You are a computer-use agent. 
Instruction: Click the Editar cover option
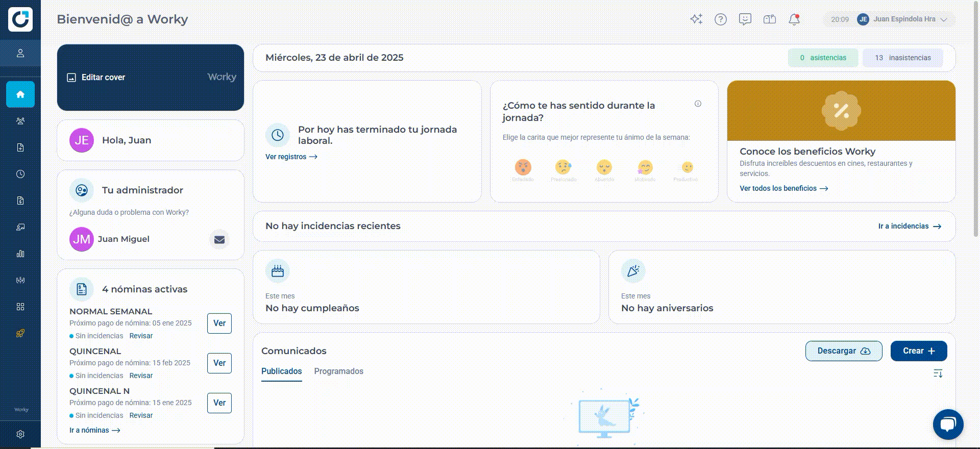[x=96, y=78]
